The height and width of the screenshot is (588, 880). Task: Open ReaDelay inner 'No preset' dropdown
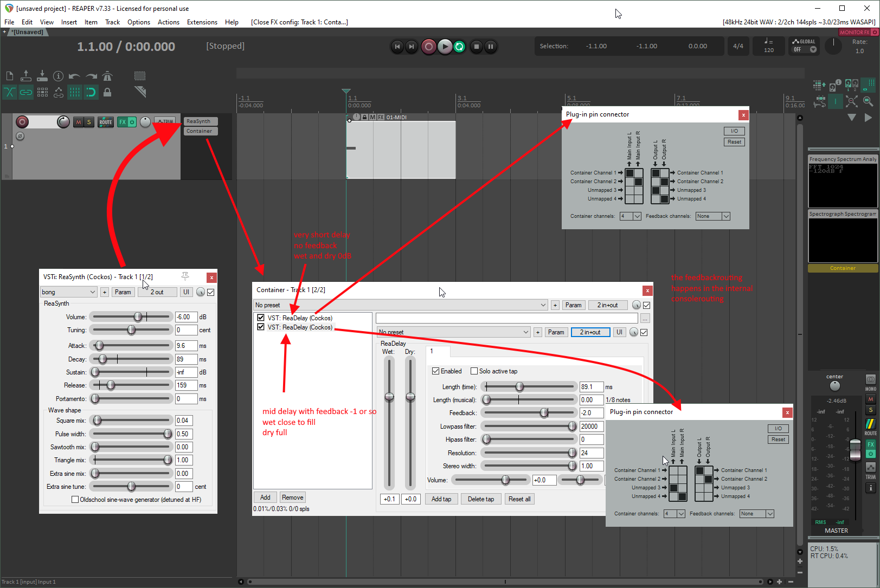pyautogui.click(x=453, y=332)
